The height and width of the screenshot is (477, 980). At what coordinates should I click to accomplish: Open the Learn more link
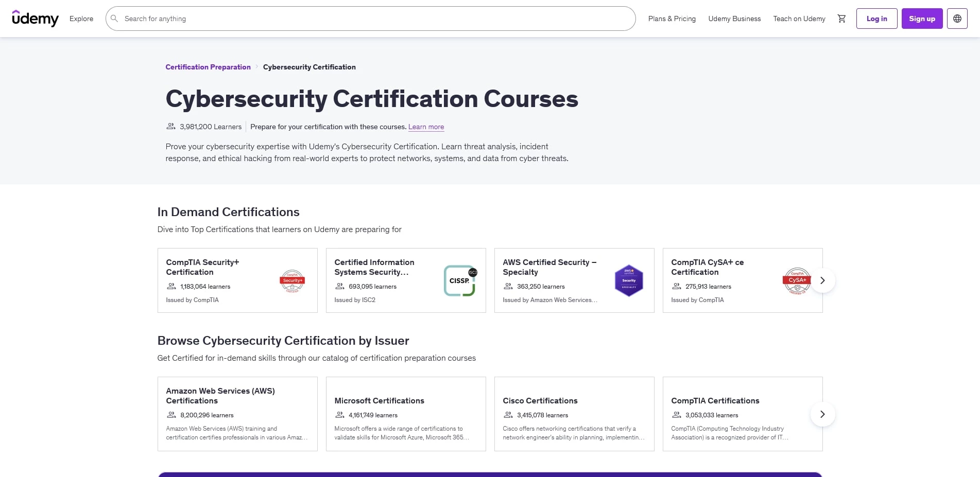(426, 127)
